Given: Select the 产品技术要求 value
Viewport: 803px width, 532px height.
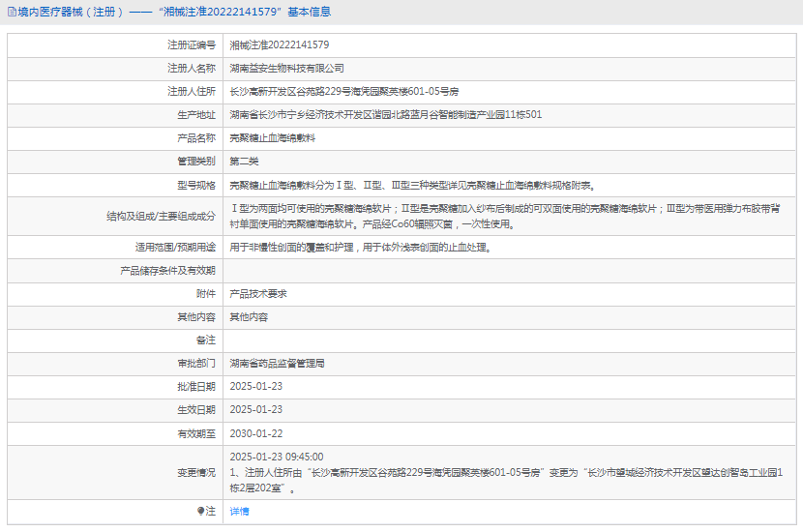Looking at the screenshot, I should (x=258, y=294).
